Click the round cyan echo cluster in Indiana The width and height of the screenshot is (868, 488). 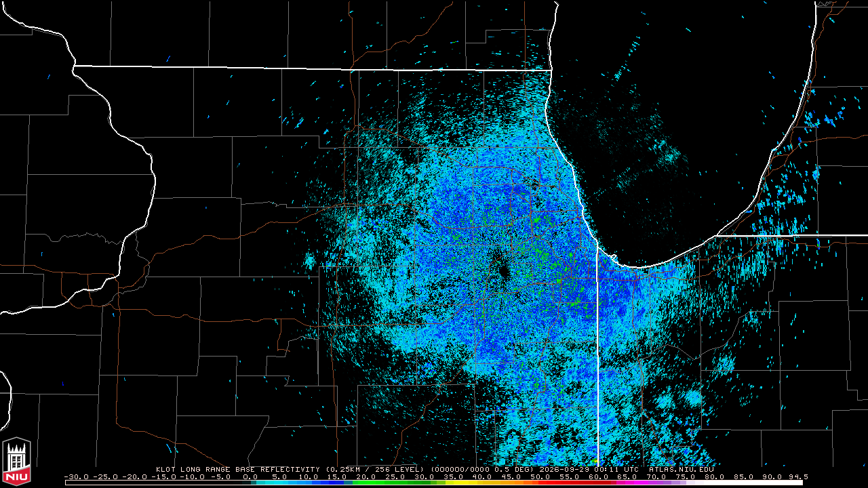694,397
